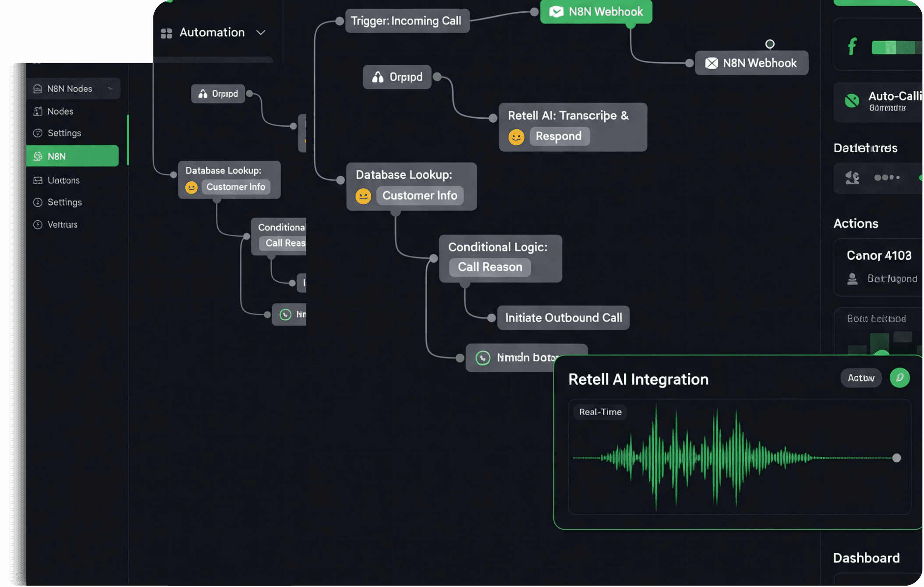This screenshot has height=587, width=924.
Task: Click the large Customer Info tag
Action: [x=420, y=195]
